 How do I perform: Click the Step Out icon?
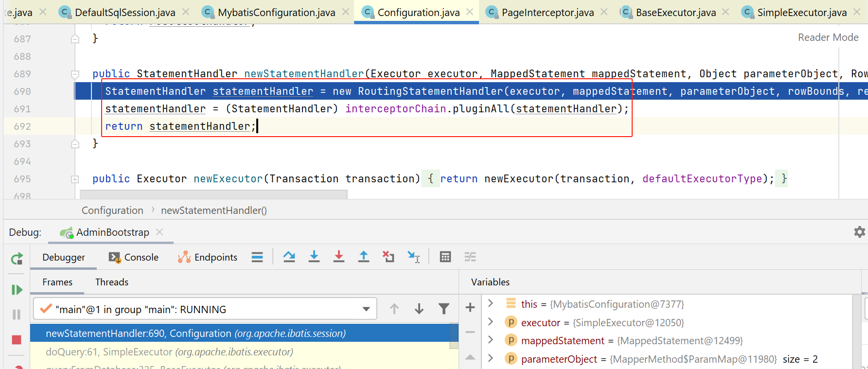(363, 257)
